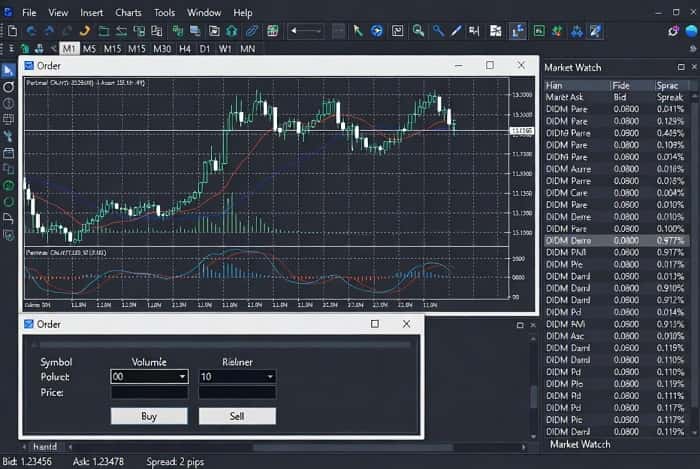Open the Risliner dropdown showing 10
The image size is (700, 469).
click(237, 377)
